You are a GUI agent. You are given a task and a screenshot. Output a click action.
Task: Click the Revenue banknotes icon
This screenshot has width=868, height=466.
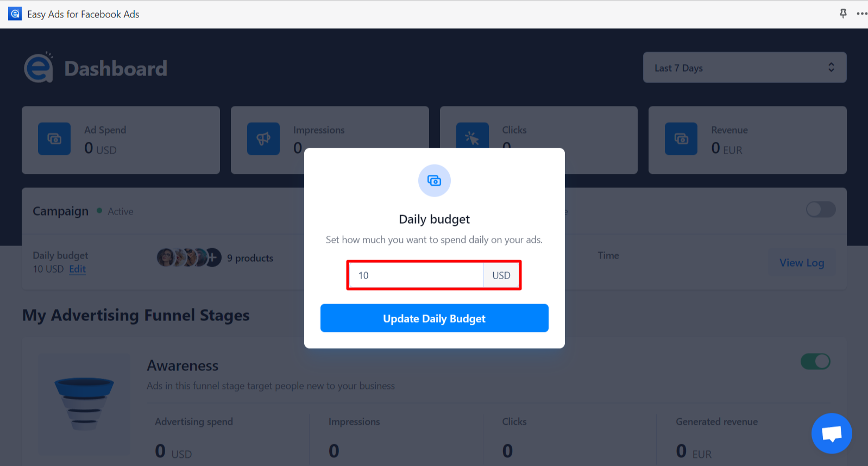click(x=681, y=139)
